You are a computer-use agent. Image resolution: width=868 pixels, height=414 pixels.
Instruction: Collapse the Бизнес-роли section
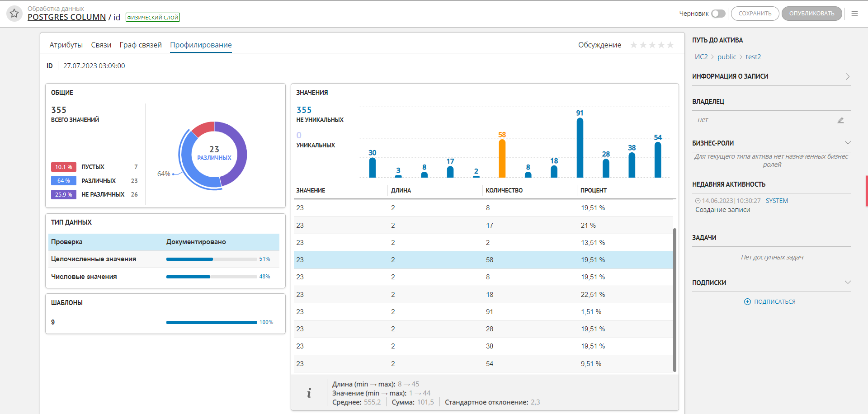point(848,143)
